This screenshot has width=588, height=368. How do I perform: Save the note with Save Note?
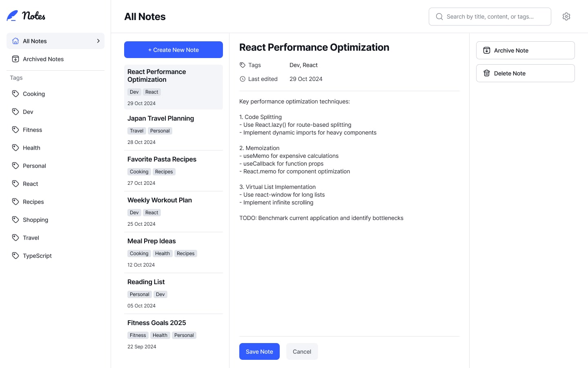(259, 351)
